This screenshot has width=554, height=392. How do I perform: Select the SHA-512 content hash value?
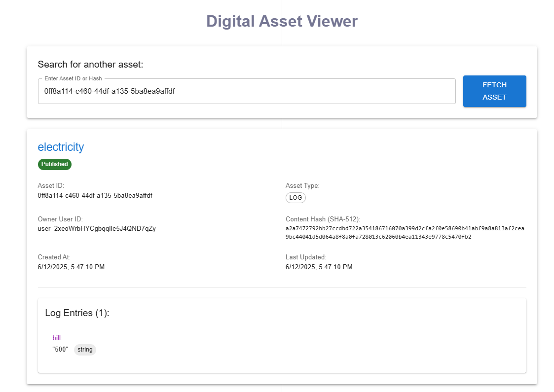(x=405, y=233)
